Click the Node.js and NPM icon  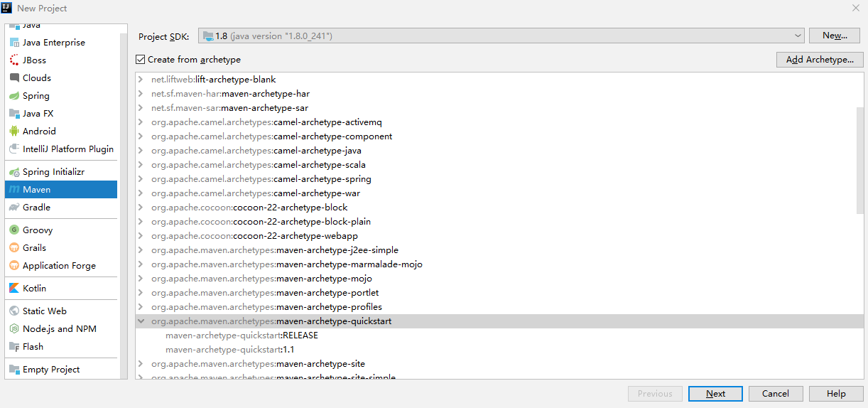point(14,329)
